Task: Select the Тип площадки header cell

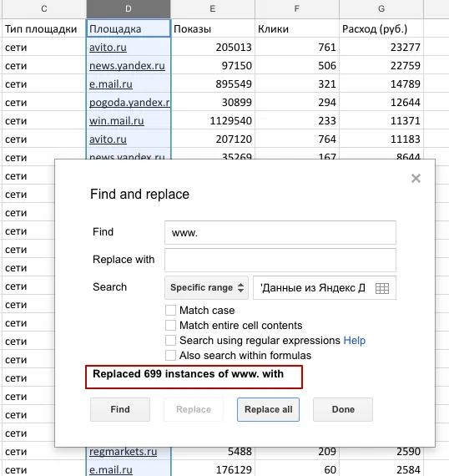Action: click(x=44, y=28)
